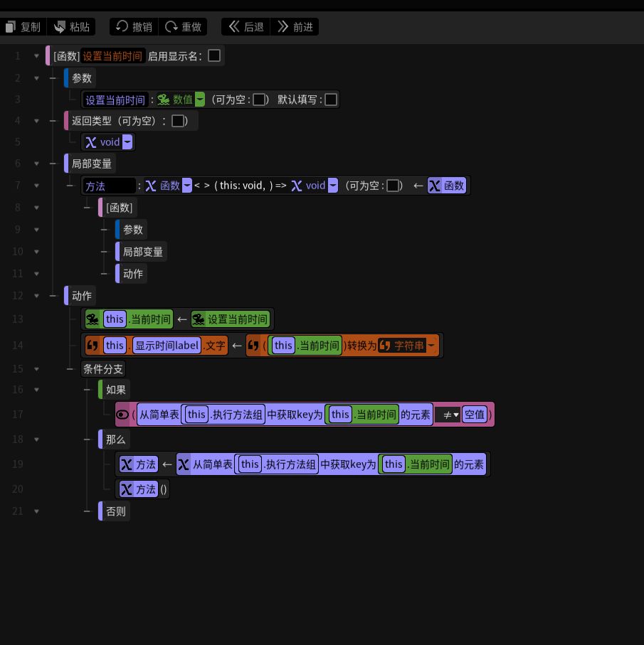Click the eye icon in the 如果 condition
The image size is (644, 645).
tap(122, 415)
